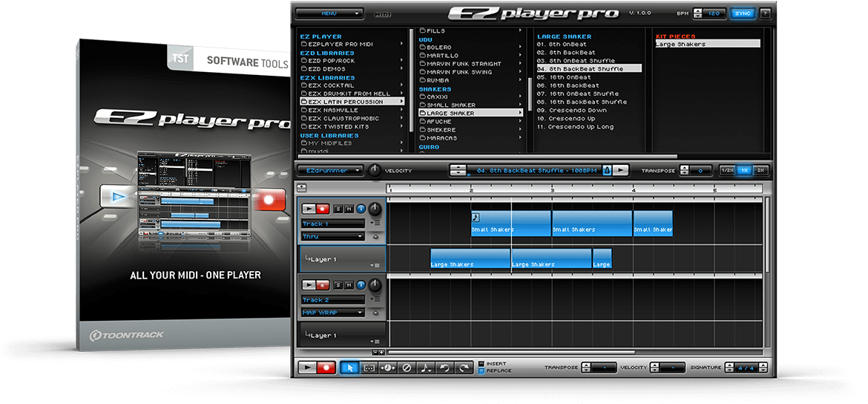Select the arrow pointer tool
The image size is (868, 404).
348,368
